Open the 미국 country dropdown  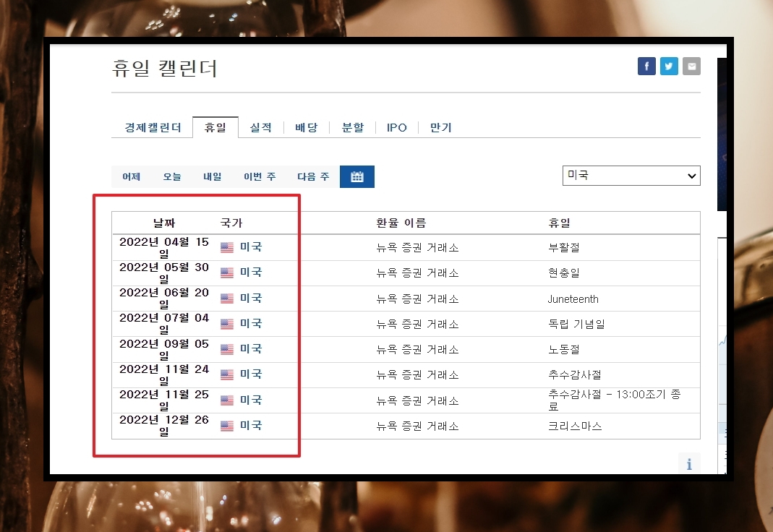click(631, 176)
